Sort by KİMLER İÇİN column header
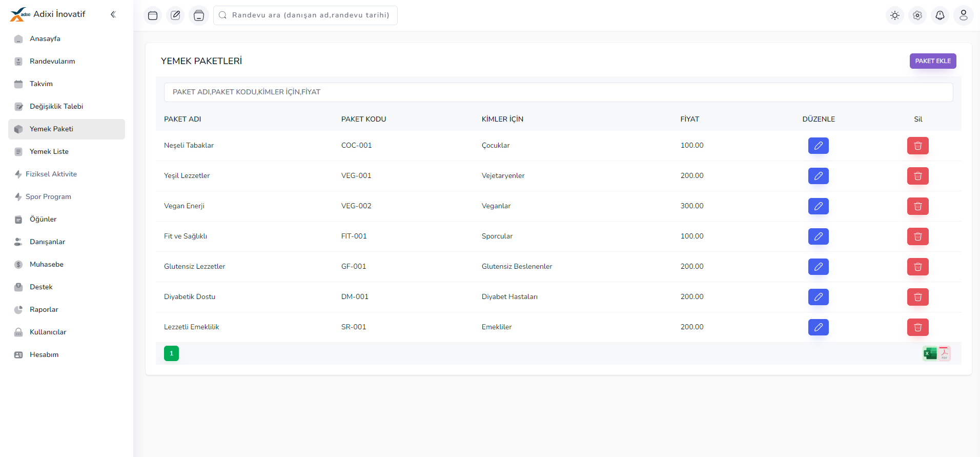The width and height of the screenshot is (980, 457). [502, 119]
